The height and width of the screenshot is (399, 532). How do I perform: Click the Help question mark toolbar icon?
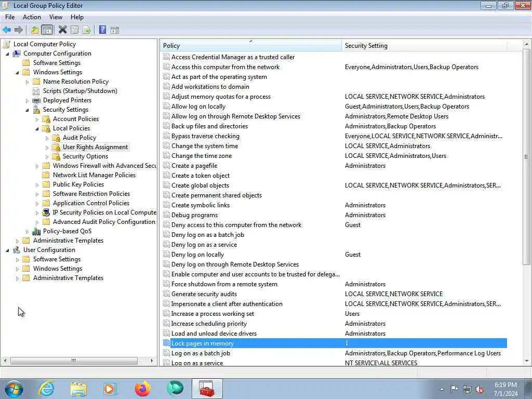(x=102, y=30)
